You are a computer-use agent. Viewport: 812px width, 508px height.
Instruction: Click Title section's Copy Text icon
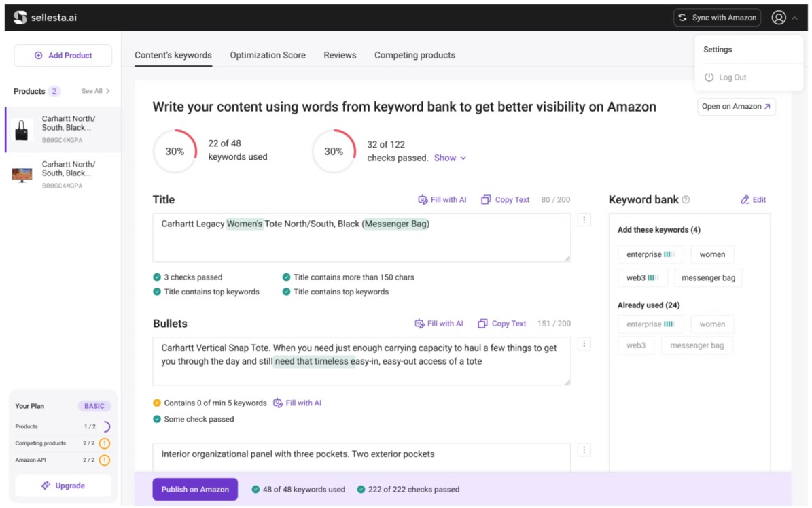[x=486, y=200]
